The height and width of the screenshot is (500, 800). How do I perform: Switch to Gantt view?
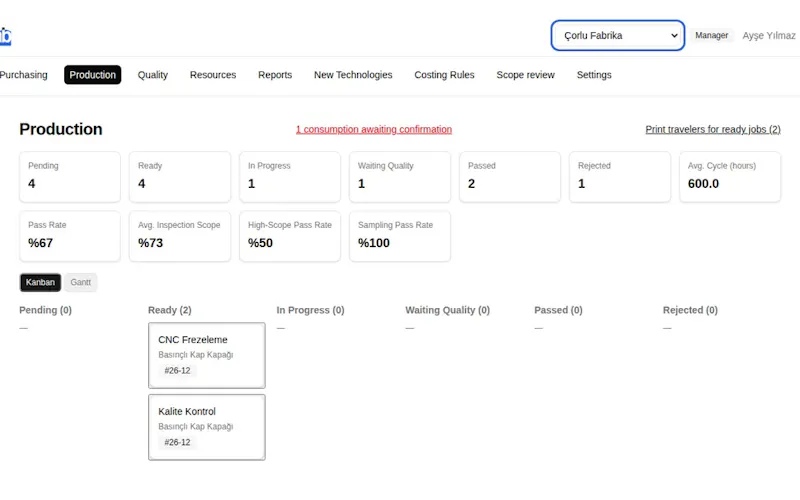pos(81,282)
